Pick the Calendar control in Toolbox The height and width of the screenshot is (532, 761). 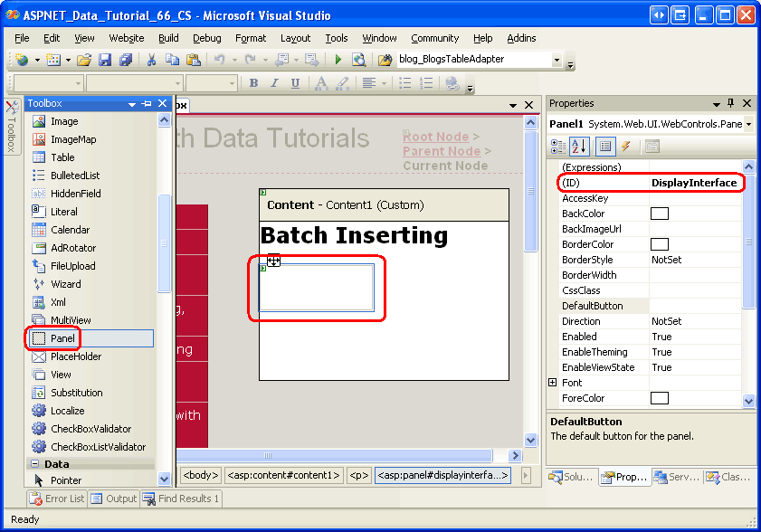[70, 230]
